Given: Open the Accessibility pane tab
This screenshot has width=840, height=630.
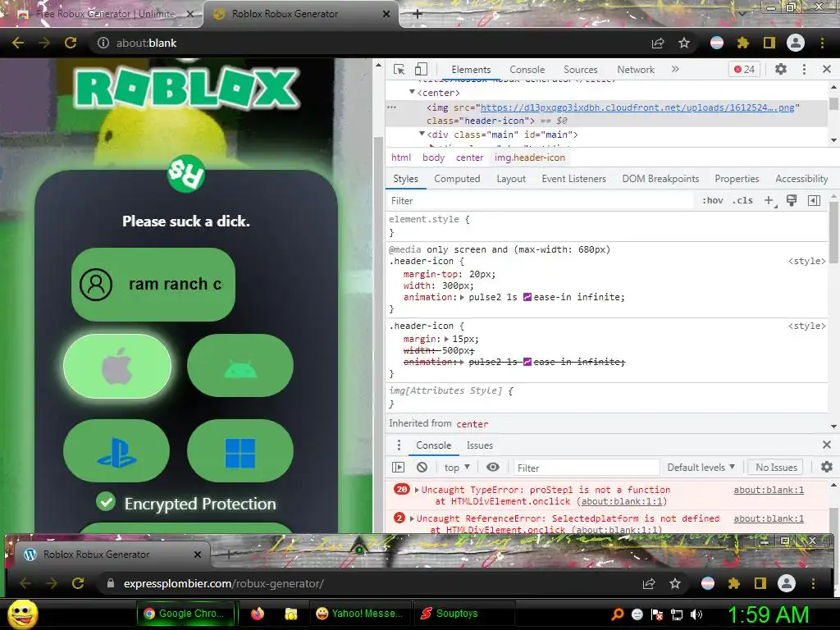Looking at the screenshot, I should (x=801, y=179).
